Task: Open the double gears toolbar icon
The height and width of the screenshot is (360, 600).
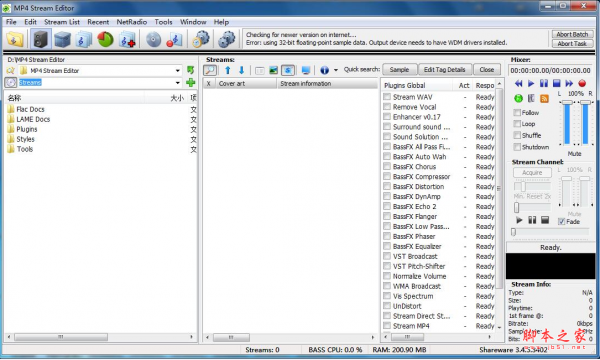Action: coord(226,39)
